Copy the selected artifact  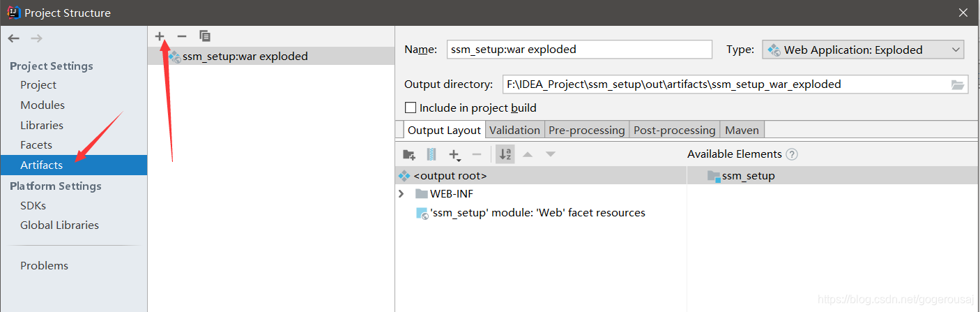click(x=204, y=36)
